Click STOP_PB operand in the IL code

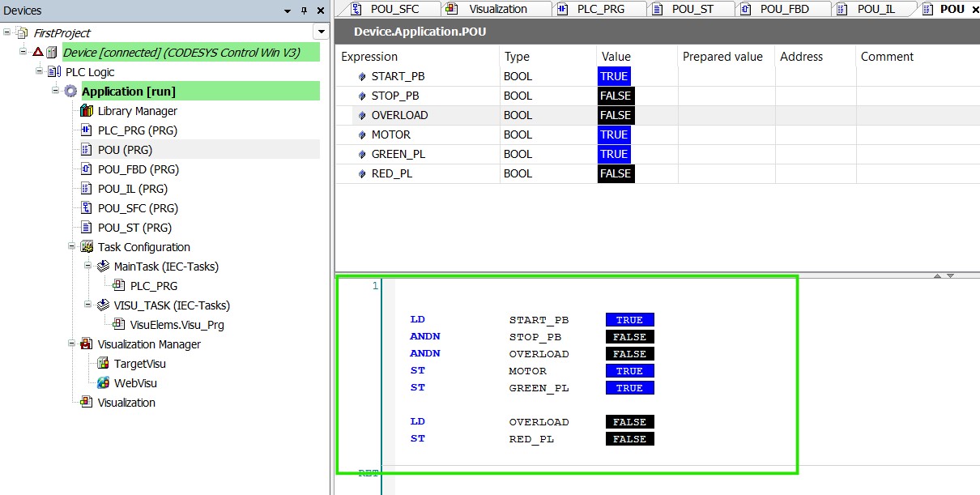(x=535, y=337)
